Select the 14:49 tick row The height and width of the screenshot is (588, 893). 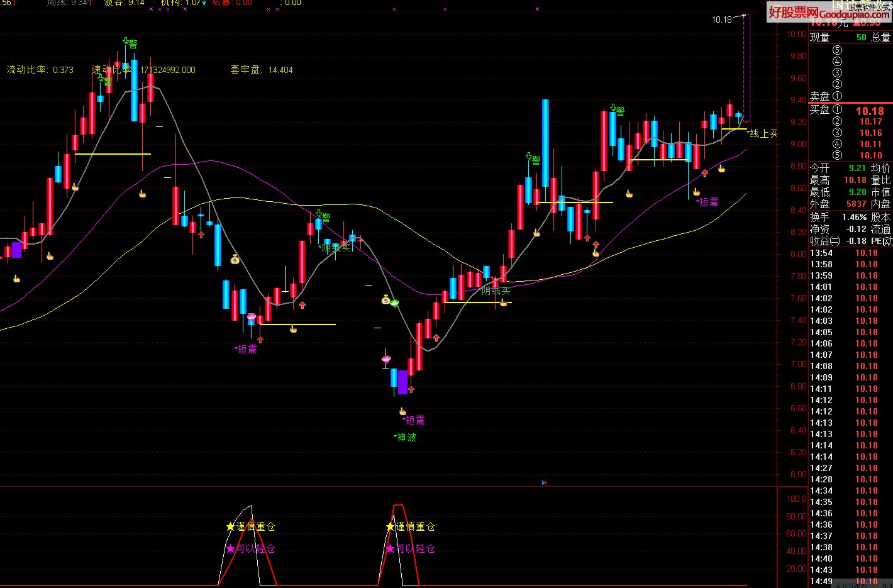(850, 581)
